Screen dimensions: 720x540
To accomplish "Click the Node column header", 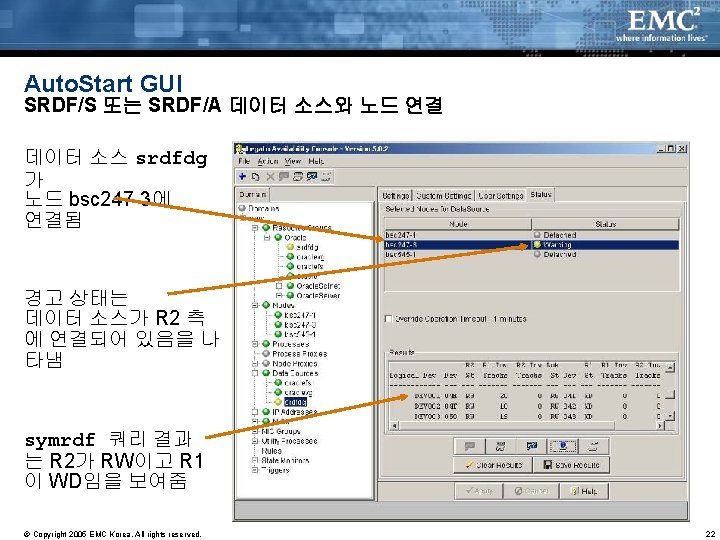I will coord(458,224).
